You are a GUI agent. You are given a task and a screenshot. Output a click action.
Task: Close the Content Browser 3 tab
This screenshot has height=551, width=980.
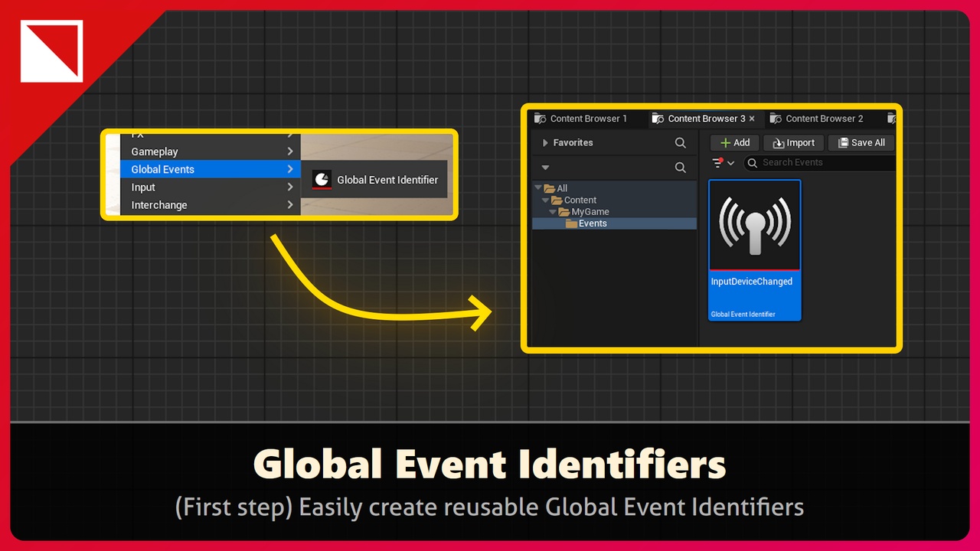click(752, 119)
